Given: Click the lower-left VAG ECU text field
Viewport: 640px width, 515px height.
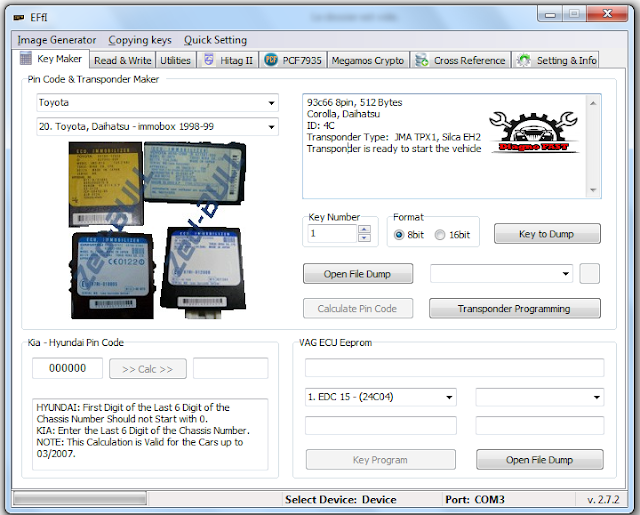Looking at the screenshot, I should pyautogui.click(x=380, y=426).
